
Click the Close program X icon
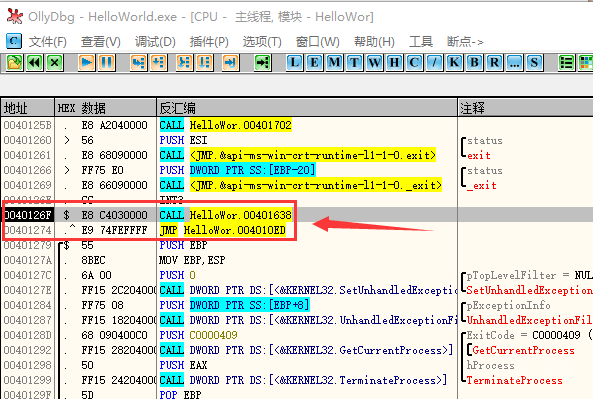[54, 62]
